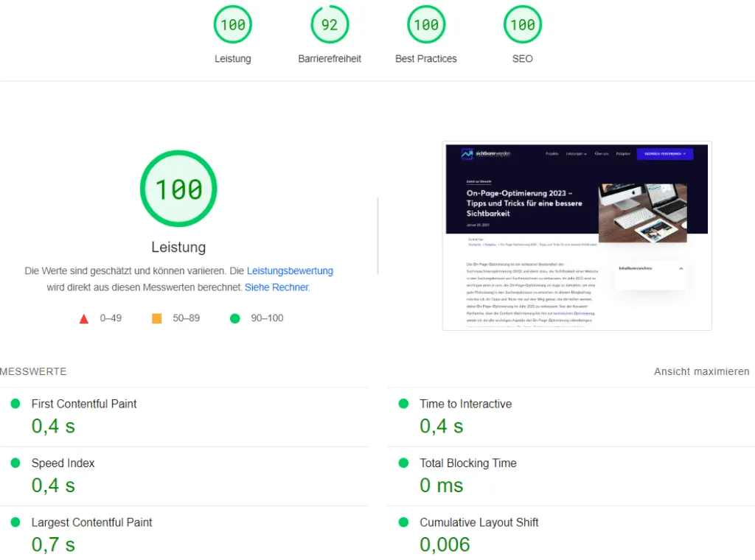755x560 pixels.
Task: Click the orange square 50–89 legend icon
Action: coord(156,318)
